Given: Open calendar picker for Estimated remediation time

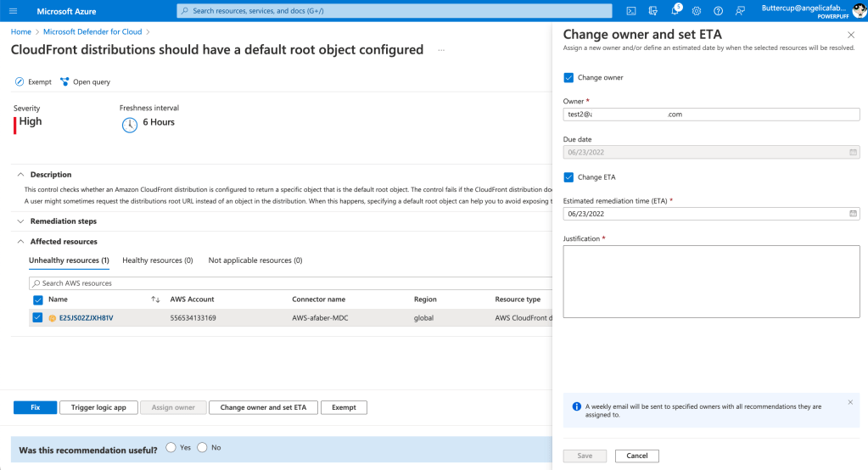Looking at the screenshot, I should click(x=853, y=214).
